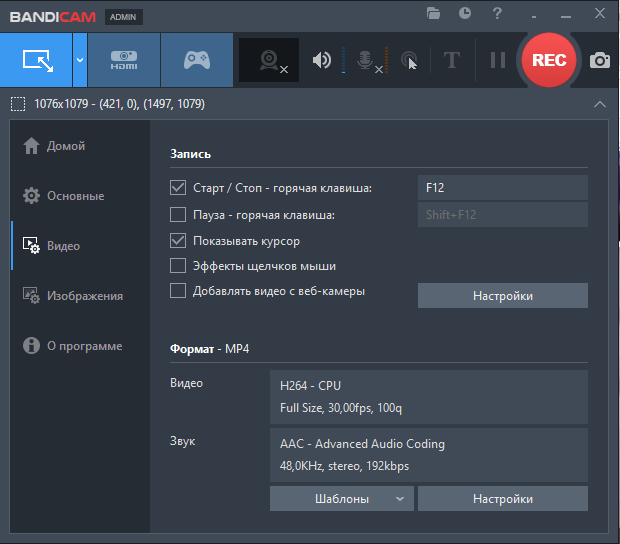Open help question mark icon

tap(497, 14)
